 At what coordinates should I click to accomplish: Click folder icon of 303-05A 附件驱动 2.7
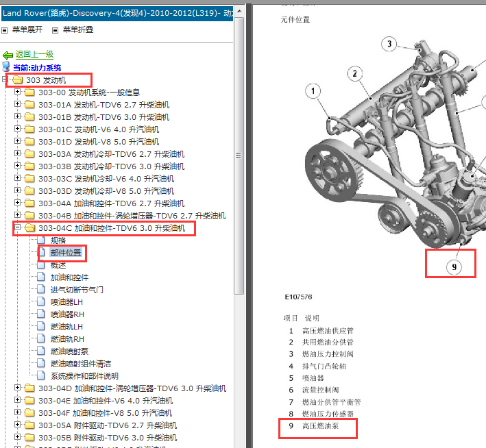[x=29, y=425]
